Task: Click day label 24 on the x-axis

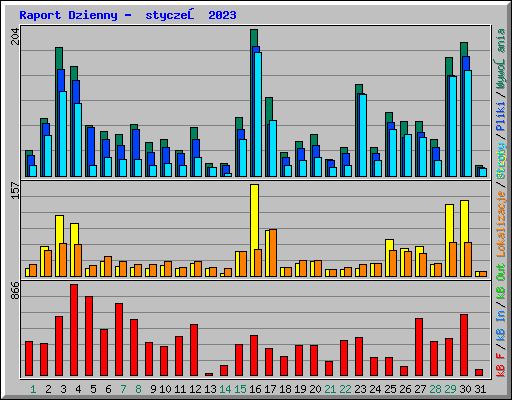Action: coord(375,389)
